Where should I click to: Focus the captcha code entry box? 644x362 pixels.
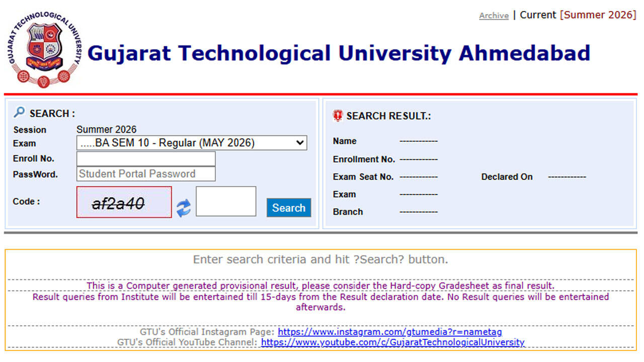click(x=226, y=201)
